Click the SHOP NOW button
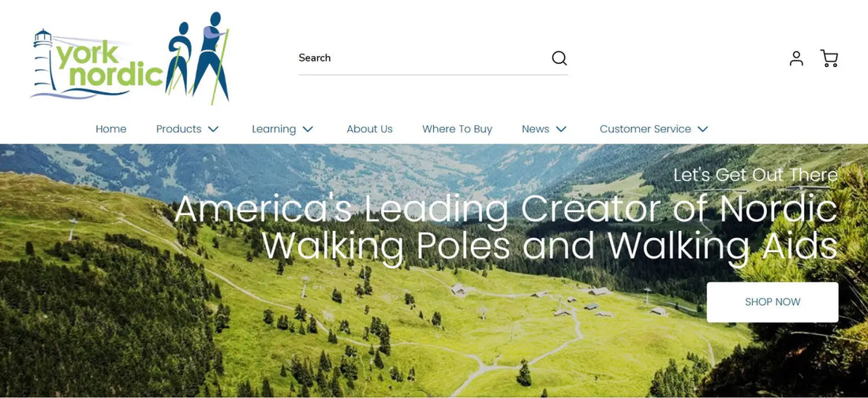Screen dimensions: 868x398 coord(773,302)
